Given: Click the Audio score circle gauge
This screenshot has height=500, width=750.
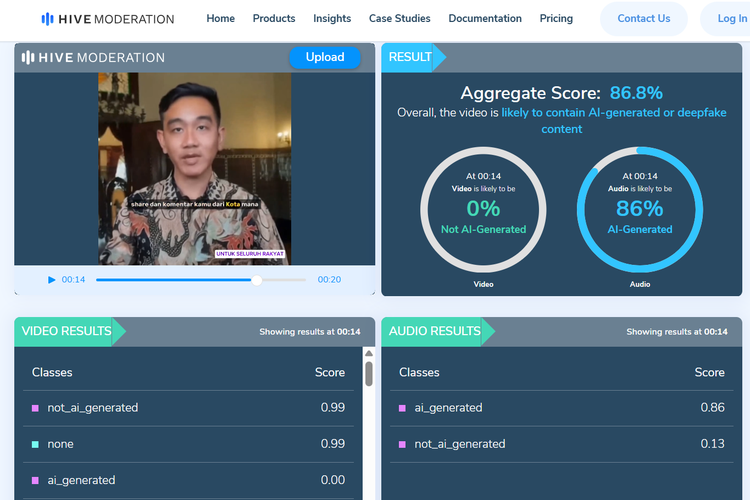Looking at the screenshot, I should click(640, 209).
